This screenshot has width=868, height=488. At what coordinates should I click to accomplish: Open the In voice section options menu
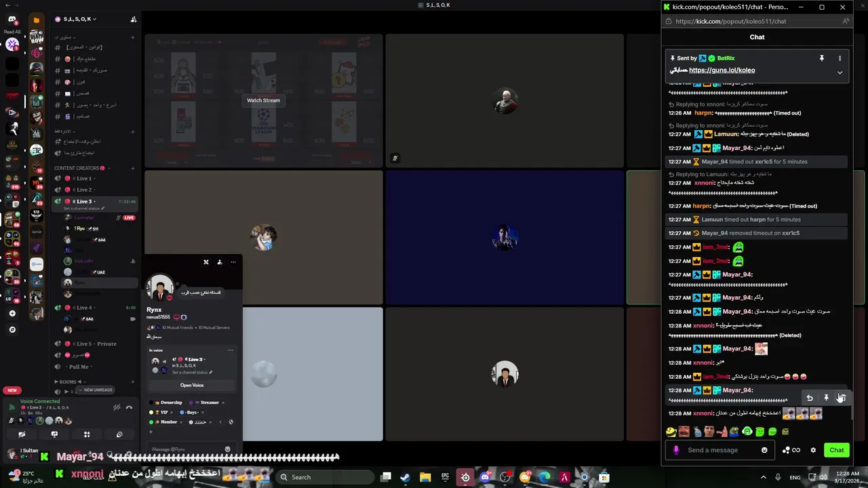click(231, 350)
